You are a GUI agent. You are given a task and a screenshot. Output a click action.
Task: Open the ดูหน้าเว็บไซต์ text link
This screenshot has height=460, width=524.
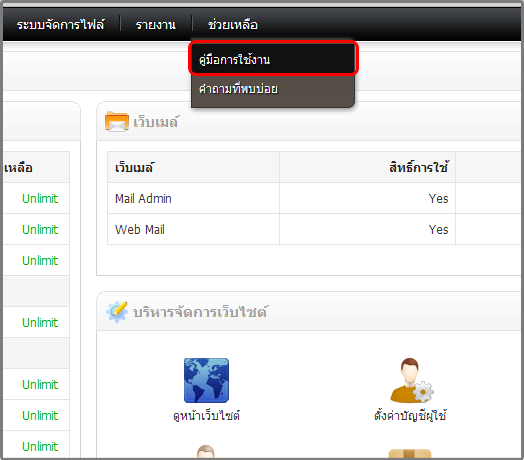[206, 416]
